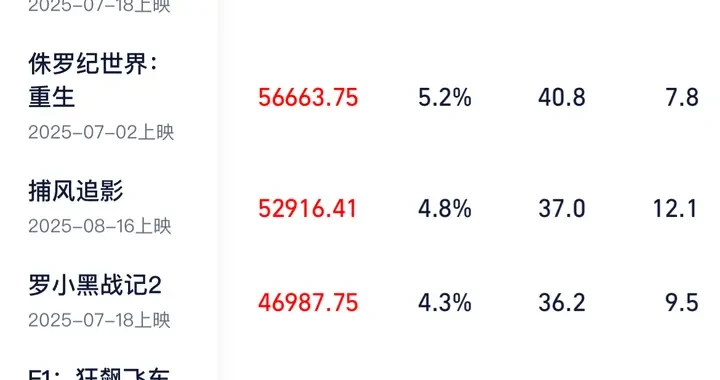Click the 37.0 value for 捕风追影
The width and height of the screenshot is (720, 380).
562,209
